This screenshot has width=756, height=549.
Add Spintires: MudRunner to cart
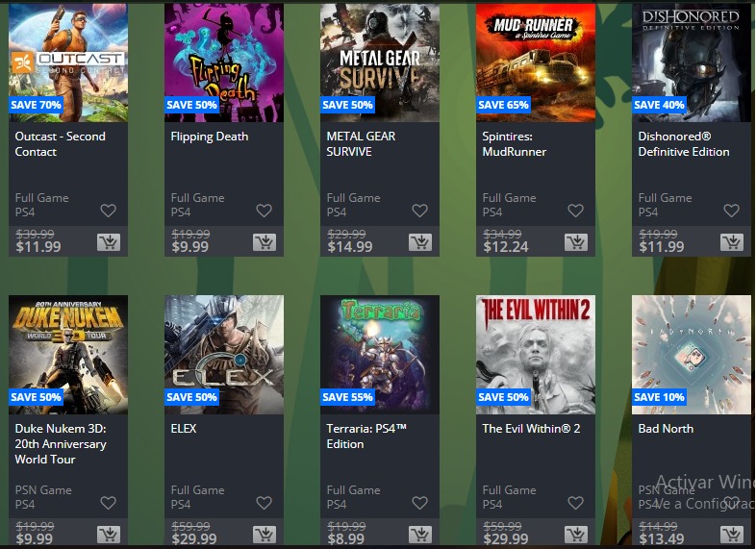click(x=576, y=242)
